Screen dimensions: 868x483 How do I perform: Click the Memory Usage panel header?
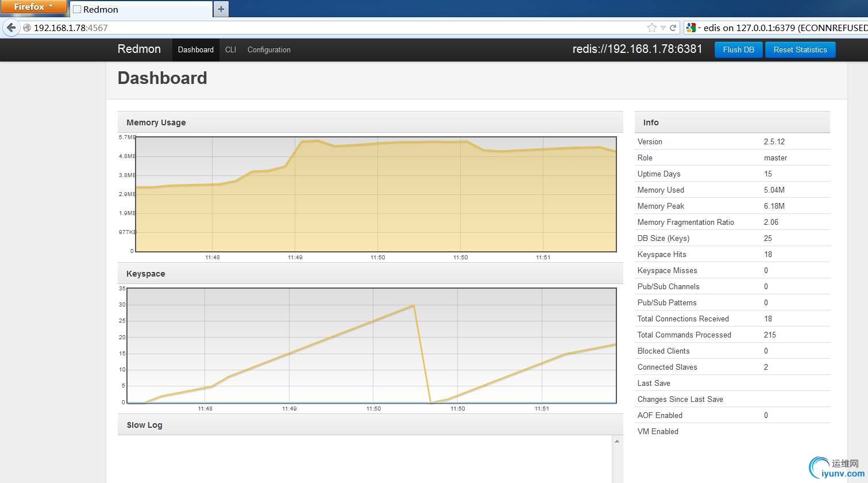371,122
